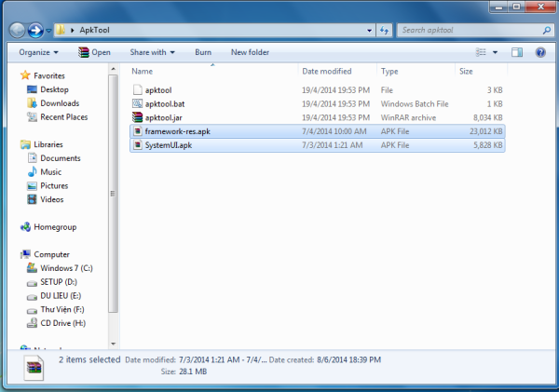Image resolution: width=559 pixels, height=392 pixels.
Task: Open Downloads in the Favorites list
Action: (60, 103)
